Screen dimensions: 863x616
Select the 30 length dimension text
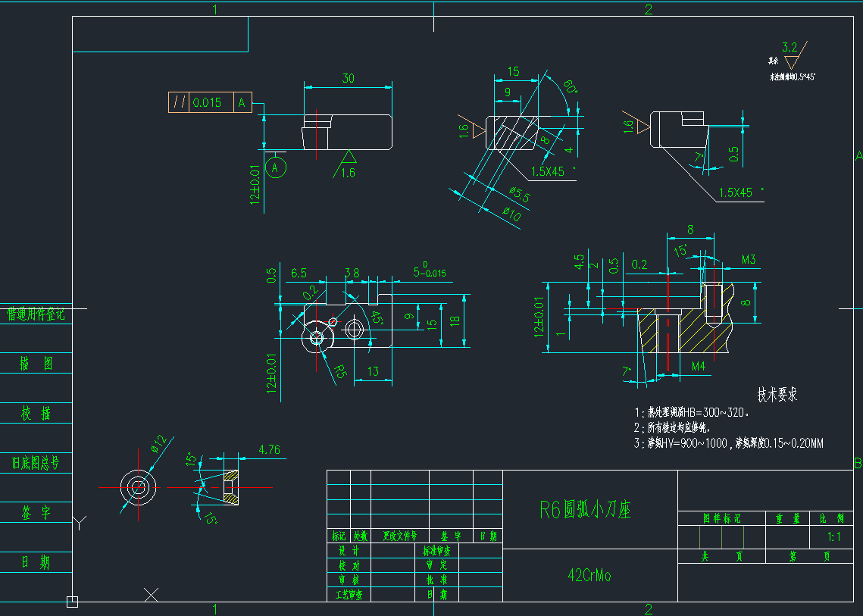tap(349, 78)
